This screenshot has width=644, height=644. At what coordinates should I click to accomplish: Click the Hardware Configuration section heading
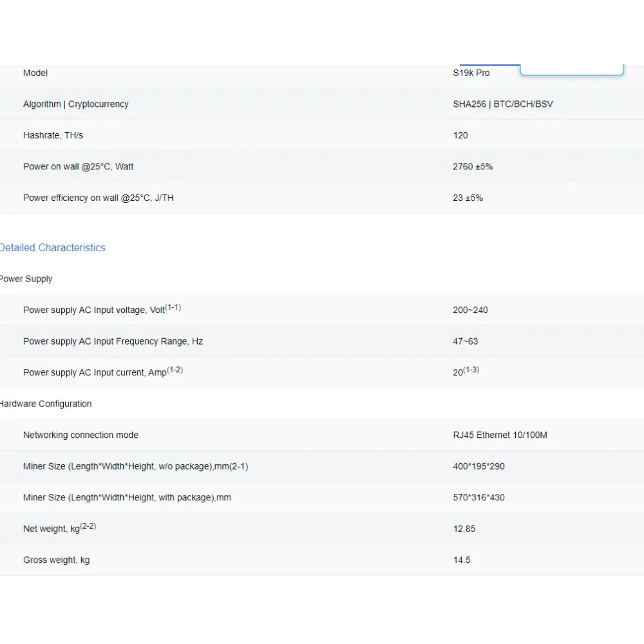pyautogui.click(x=45, y=404)
